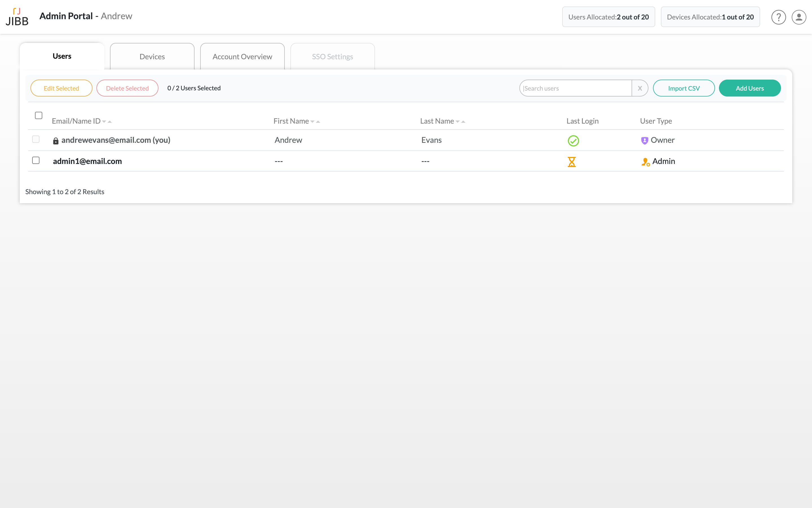Click the Admin user type label
The width and height of the screenshot is (812, 508).
pyautogui.click(x=664, y=161)
